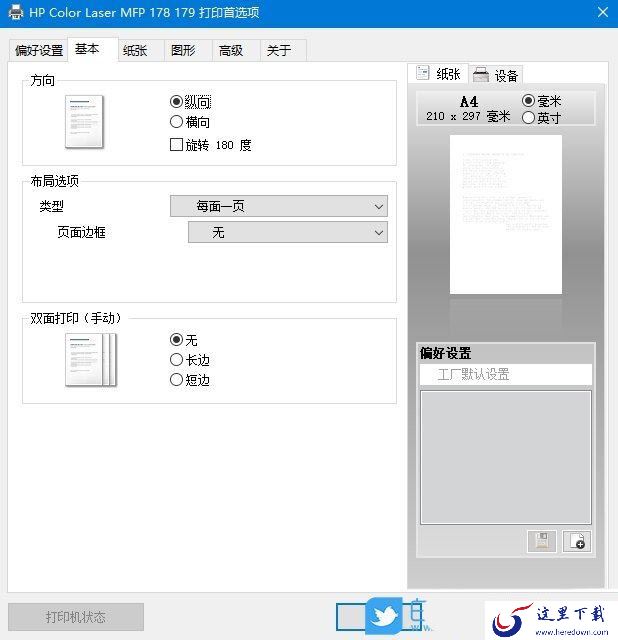The image size is (618, 640).
Task: Click the duplex printing stacked pages icon
Action: click(x=91, y=360)
